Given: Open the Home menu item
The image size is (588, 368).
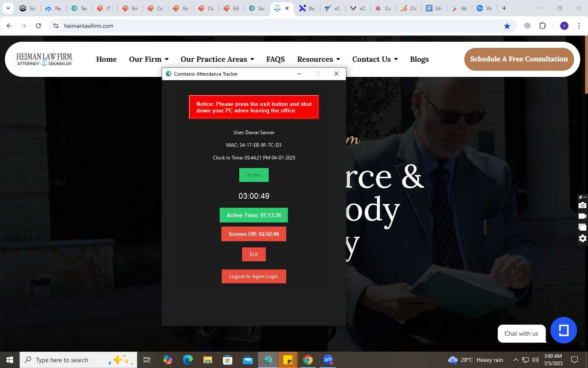Looking at the screenshot, I should click(x=106, y=59).
